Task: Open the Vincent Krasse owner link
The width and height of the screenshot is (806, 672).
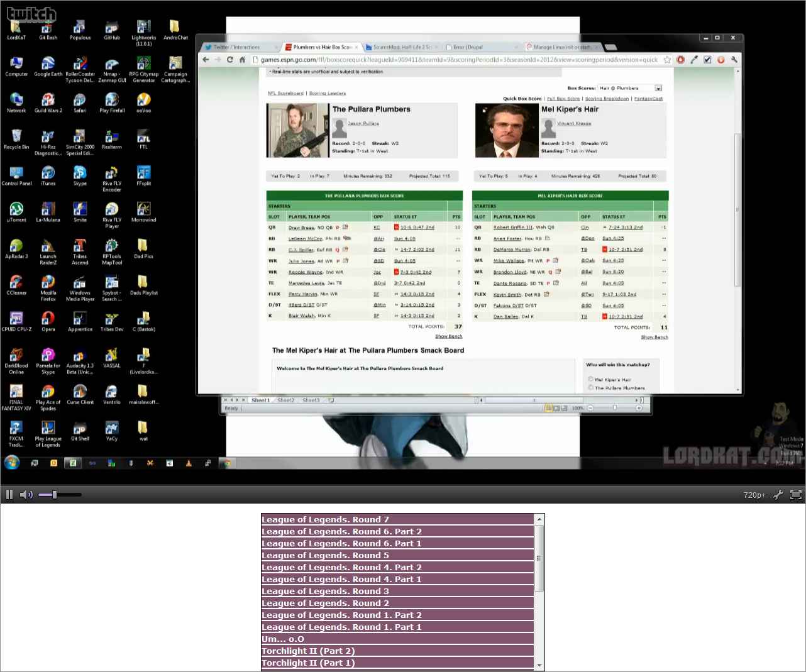Action: [x=574, y=124]
